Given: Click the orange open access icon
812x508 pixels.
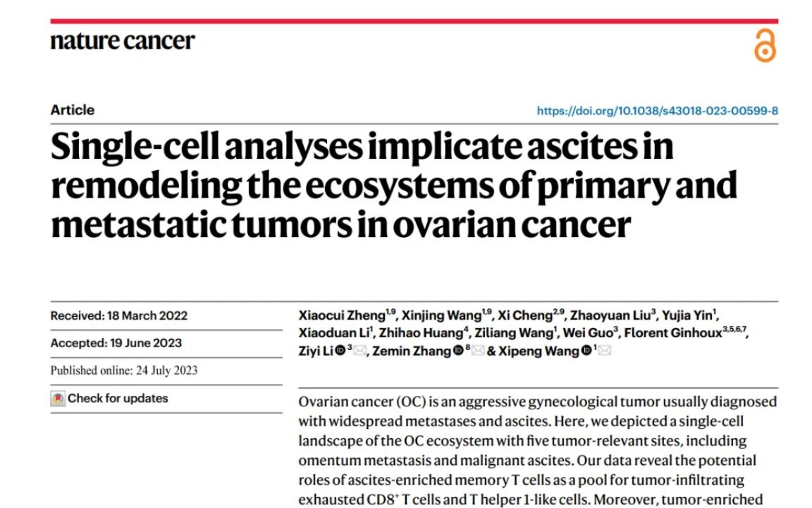Looking at the screenshot, I should tap(765, 46).
